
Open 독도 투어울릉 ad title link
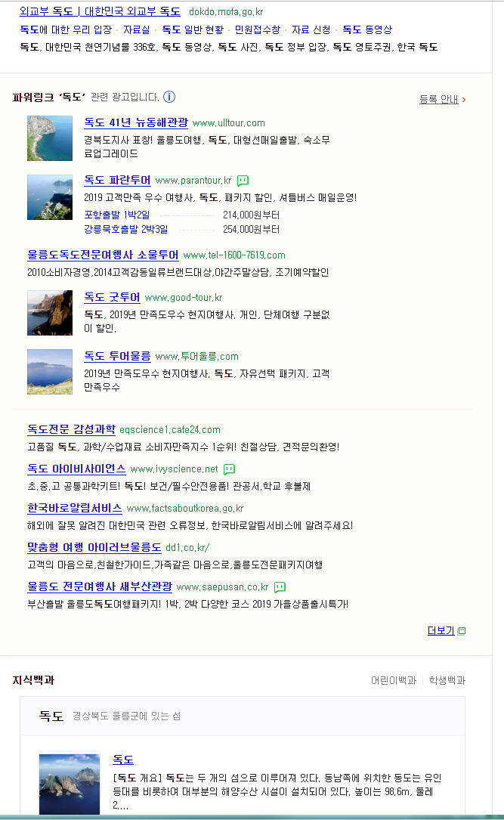117,356
